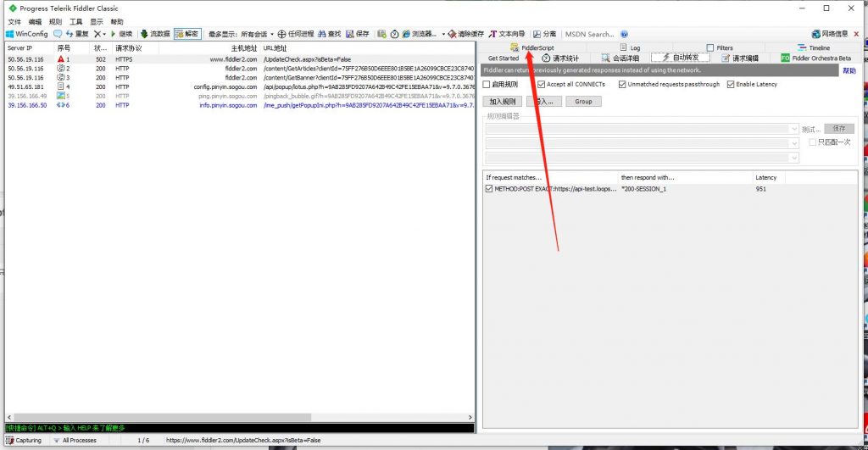Open 查找 find with binoculars icon
Screen dimensions: 868x450
(x=330, y=34)
